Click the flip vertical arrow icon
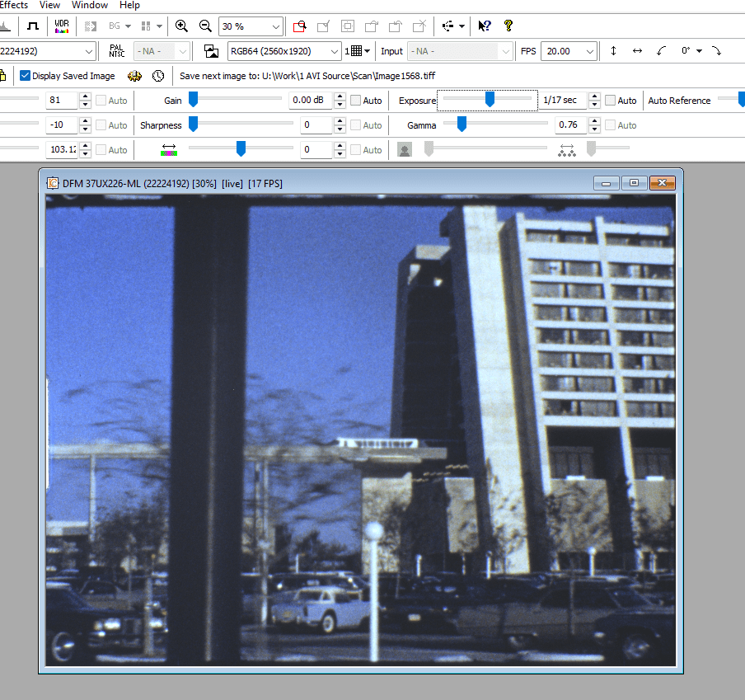The height and width of the screenshot is (700, 745). 613,51
